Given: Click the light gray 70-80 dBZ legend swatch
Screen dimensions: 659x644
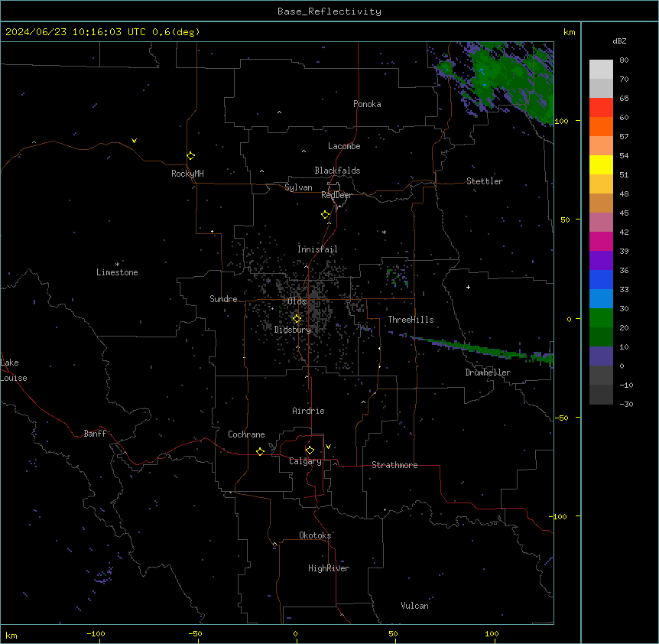Looking at the screenshot, I should coord(601,70).
